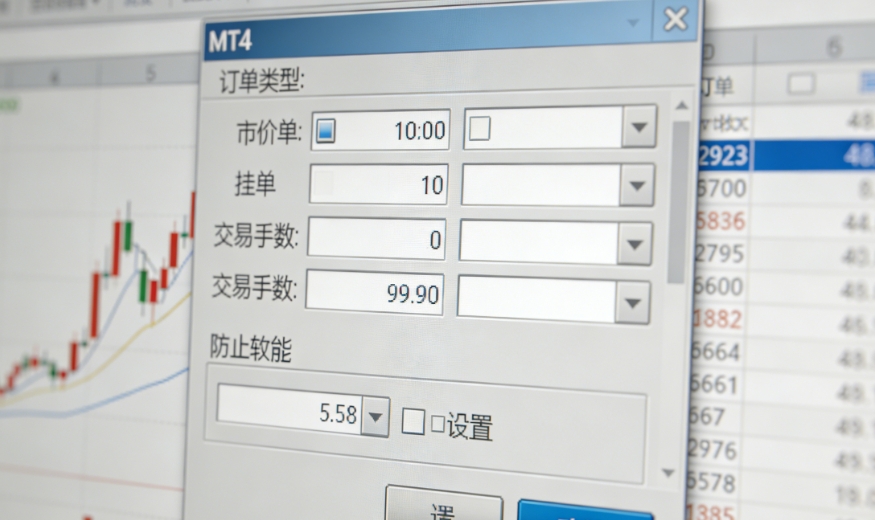Screen dimensions: 875x520
Task: Select red row 5836 in background table
Action: (720, 221)
